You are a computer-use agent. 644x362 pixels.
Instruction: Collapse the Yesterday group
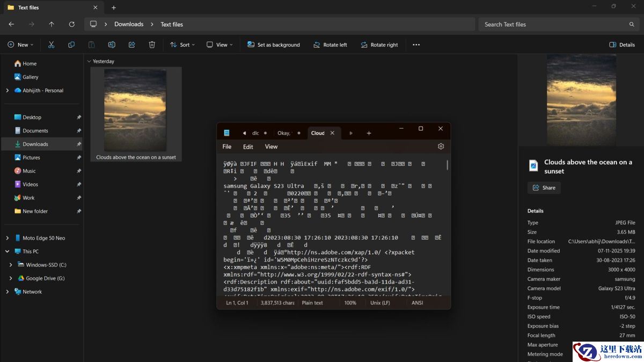(89, 62)
